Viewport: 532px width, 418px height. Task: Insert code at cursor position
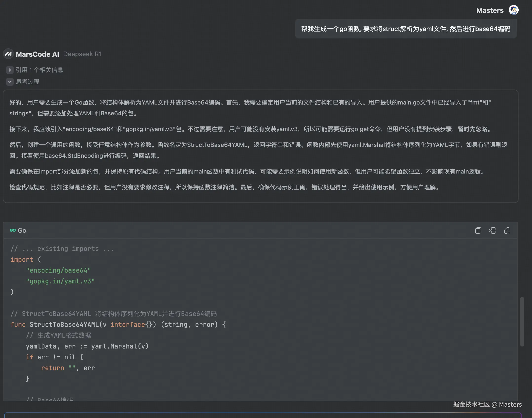pos(493,230)
